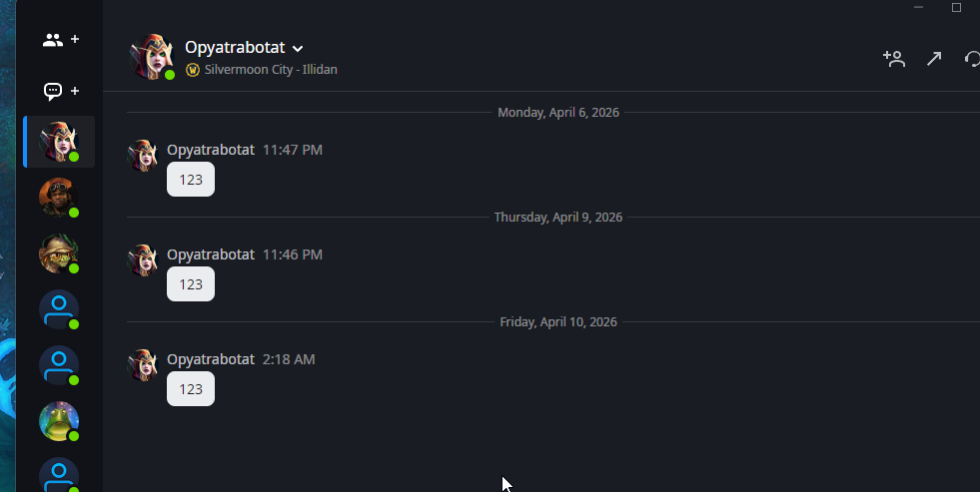
Task: Maximize the chat window
Action: click(x=956, y=8)
